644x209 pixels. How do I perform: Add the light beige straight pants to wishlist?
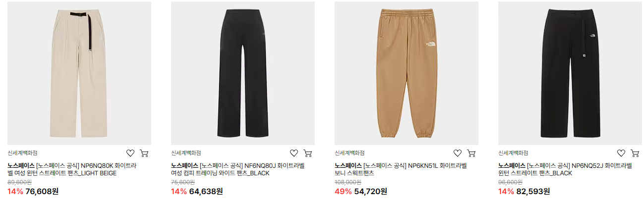[x=130, y=153]
